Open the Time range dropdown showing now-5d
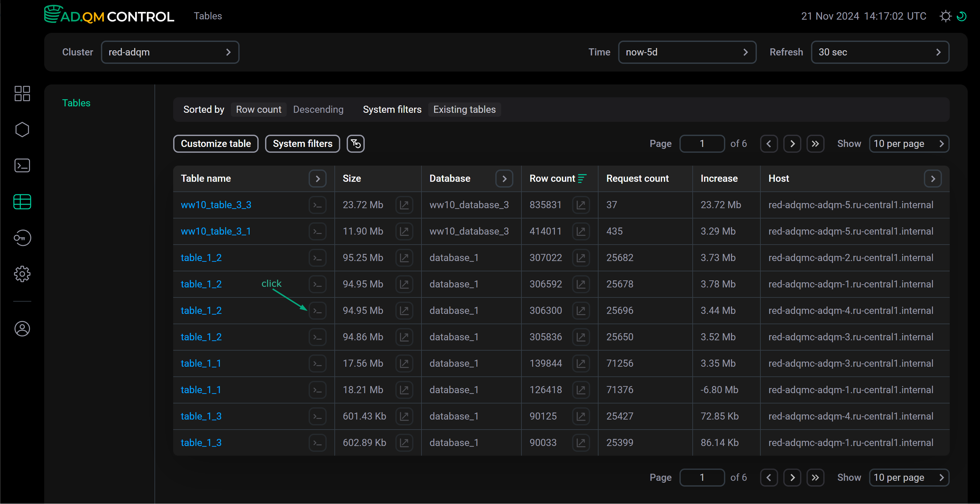Image resolution: width=980 pixels, height=504 pixels. [687, 52]
